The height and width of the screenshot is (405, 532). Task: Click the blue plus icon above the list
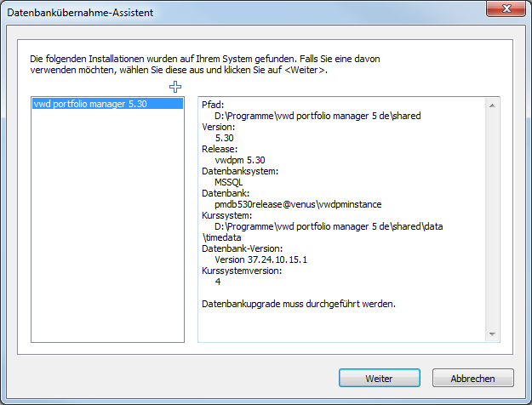(x=175, y=87)
